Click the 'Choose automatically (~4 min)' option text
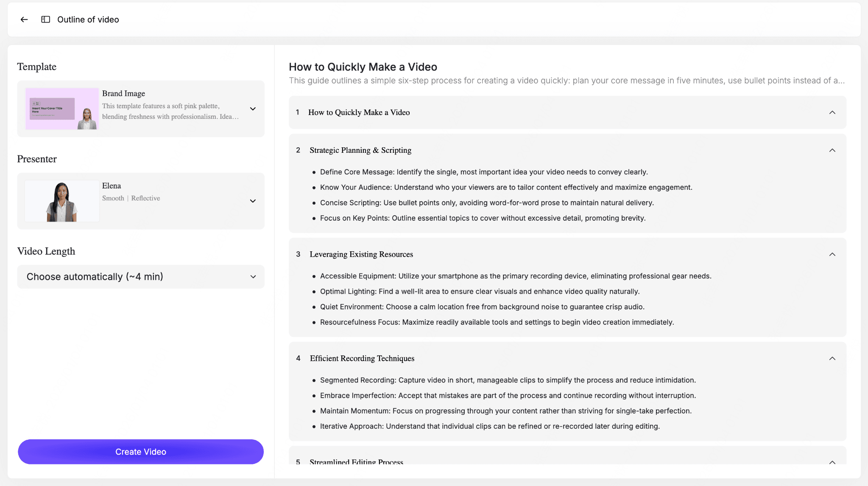Image resolution: width=868 pixels, height=486 pixels. click(94, 276)
